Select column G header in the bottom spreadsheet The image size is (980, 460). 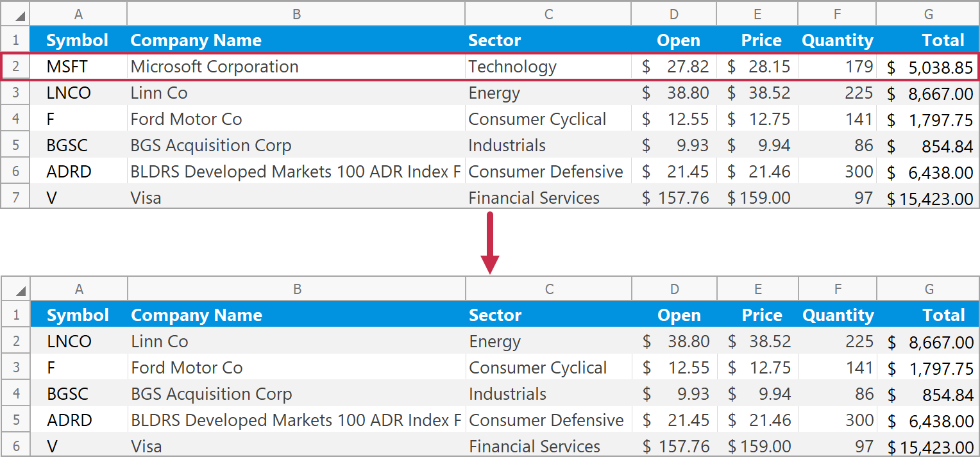point(929,289)
